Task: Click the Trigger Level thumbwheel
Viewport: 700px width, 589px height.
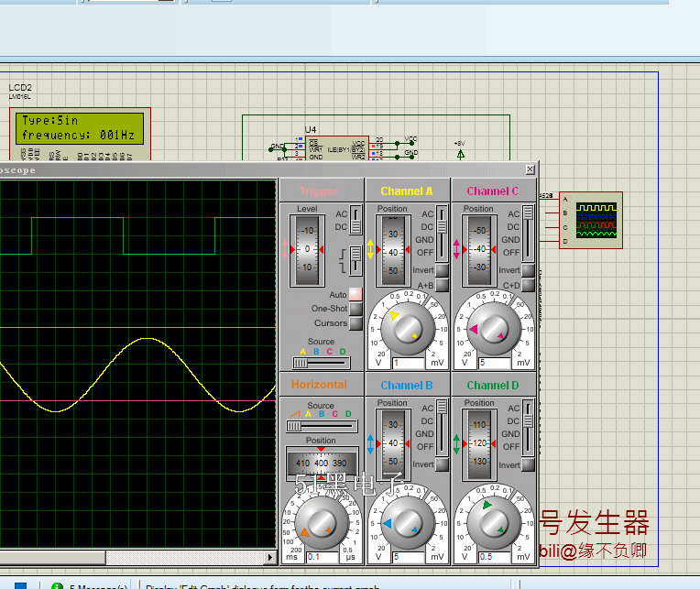Action: point(307,250)
